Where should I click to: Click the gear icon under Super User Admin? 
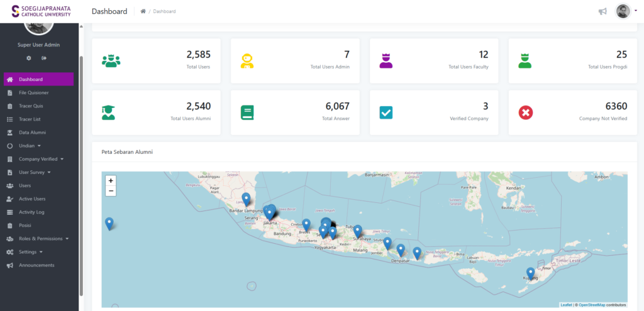click(x=29, y=58)
